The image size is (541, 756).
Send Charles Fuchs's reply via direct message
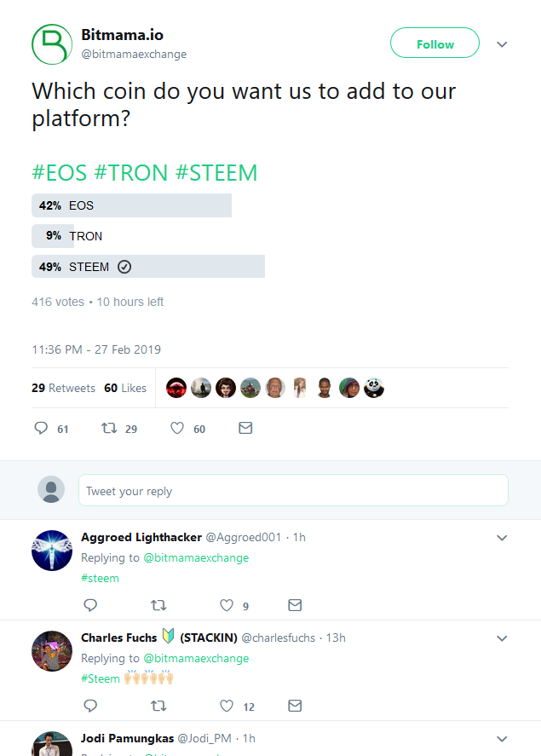coord(295,706)
